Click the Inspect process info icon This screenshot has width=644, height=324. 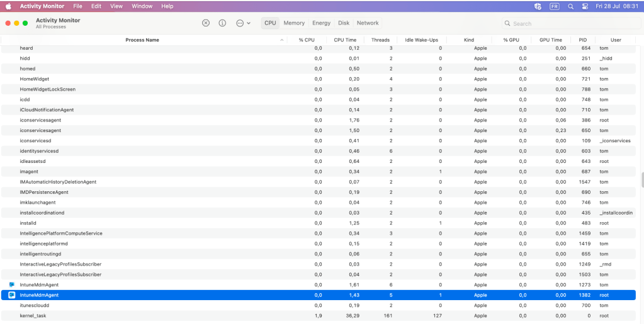[222, 23]
